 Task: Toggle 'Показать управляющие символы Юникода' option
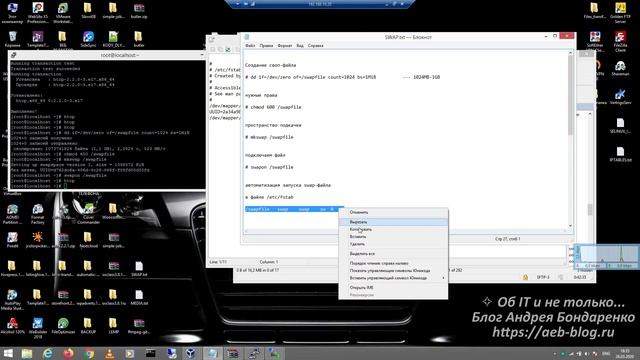(393, 271)
